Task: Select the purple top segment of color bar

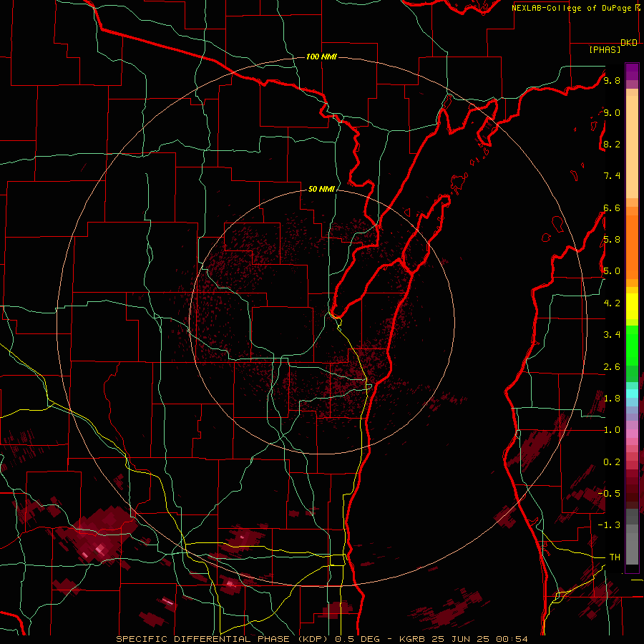Action: coord(632,72)
